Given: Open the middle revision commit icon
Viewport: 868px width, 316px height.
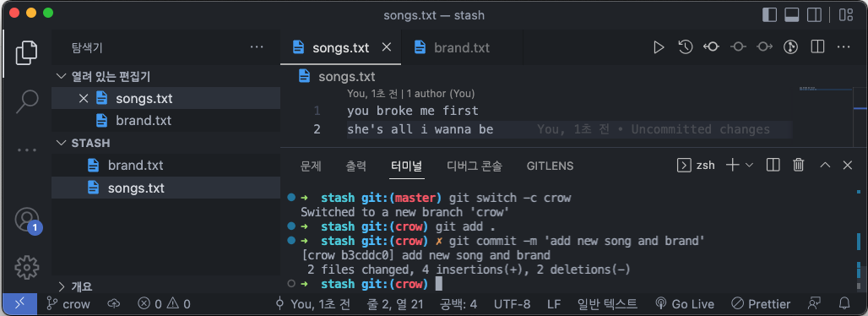Looking at the screenshot, I should click(738, 47).
